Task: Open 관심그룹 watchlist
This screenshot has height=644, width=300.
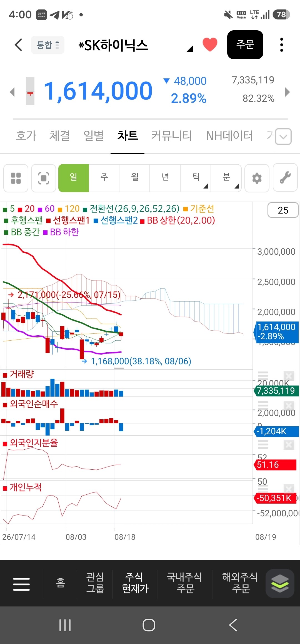Action: (x=95, y=583)
